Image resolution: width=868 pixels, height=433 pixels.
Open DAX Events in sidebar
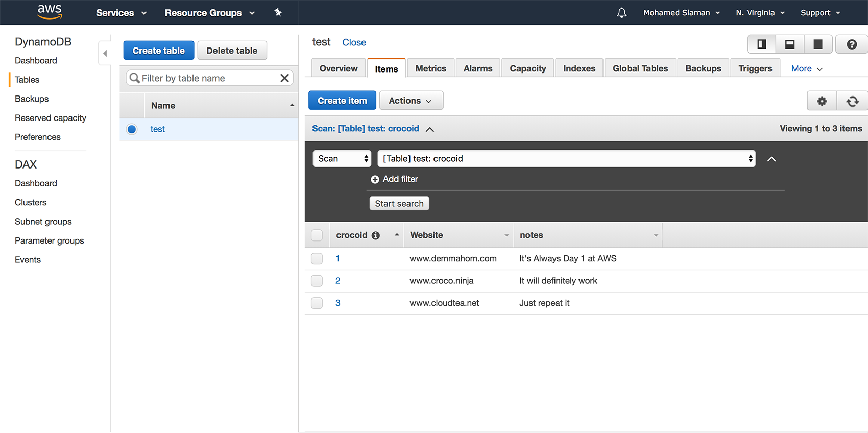point(28,260)
